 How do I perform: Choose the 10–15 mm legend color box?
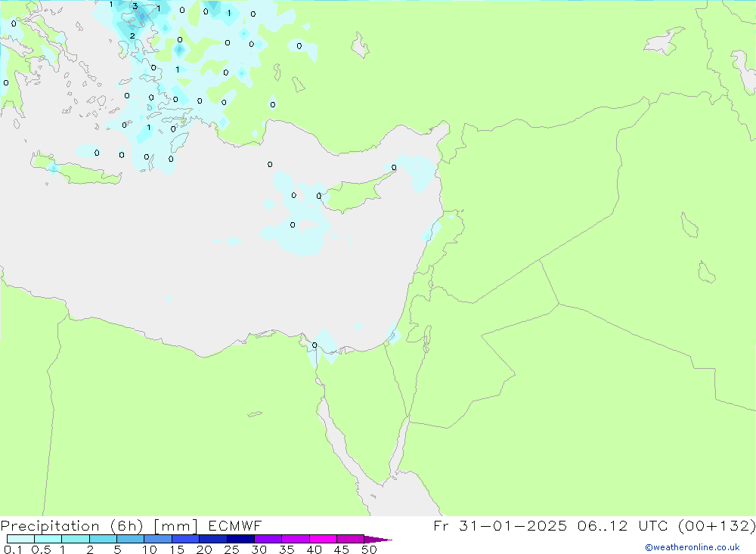(x=158, y=539)
